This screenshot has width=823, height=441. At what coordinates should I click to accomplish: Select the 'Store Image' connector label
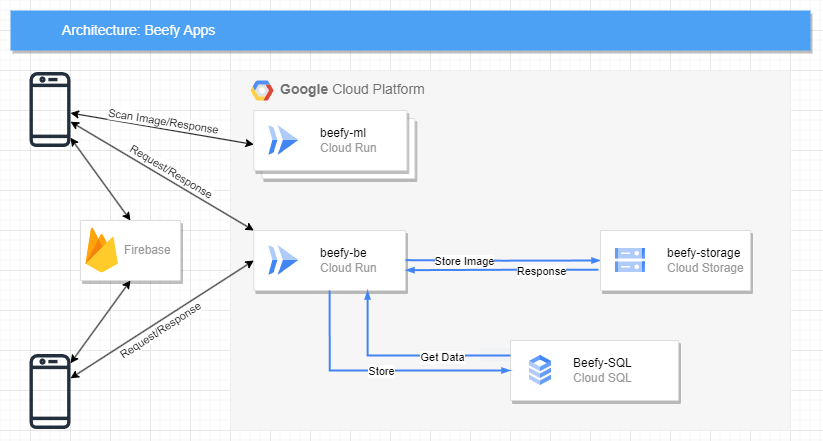(x=464, y=261)
